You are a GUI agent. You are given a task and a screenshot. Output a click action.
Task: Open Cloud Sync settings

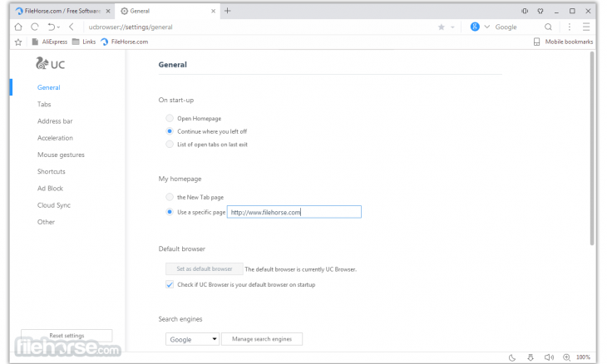54,205
